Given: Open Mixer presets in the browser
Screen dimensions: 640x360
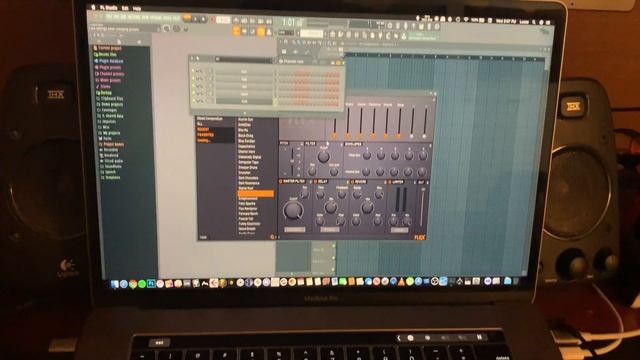Looking at the screenshot, I should [108, 81].
